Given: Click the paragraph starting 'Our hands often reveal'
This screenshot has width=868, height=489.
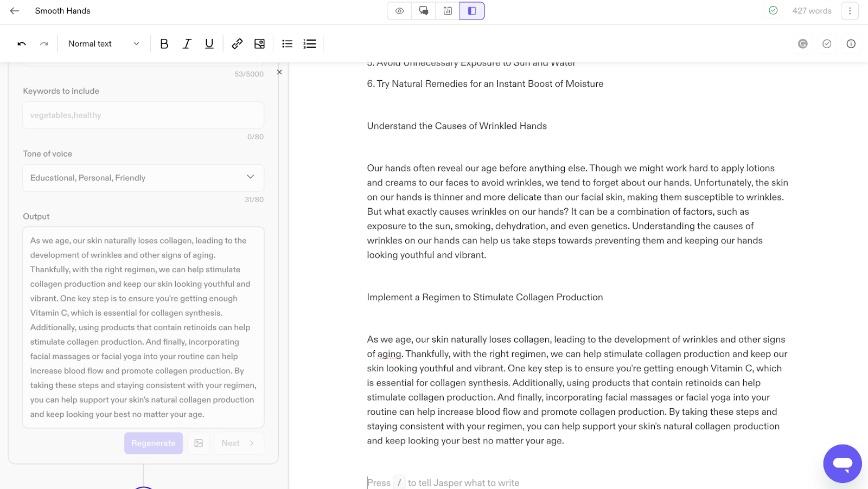Looking at the screenshot, I should [578, 211].
